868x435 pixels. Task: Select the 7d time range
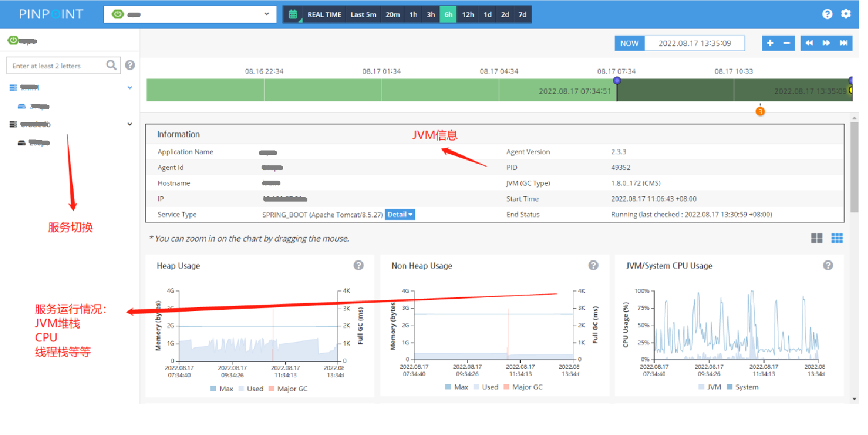pos(522,15)
